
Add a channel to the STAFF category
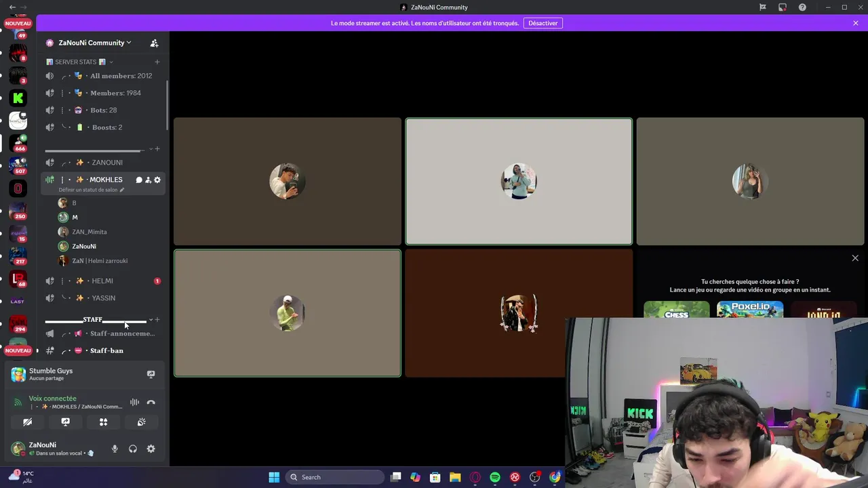pyautogui.click(x=157, y=320)
